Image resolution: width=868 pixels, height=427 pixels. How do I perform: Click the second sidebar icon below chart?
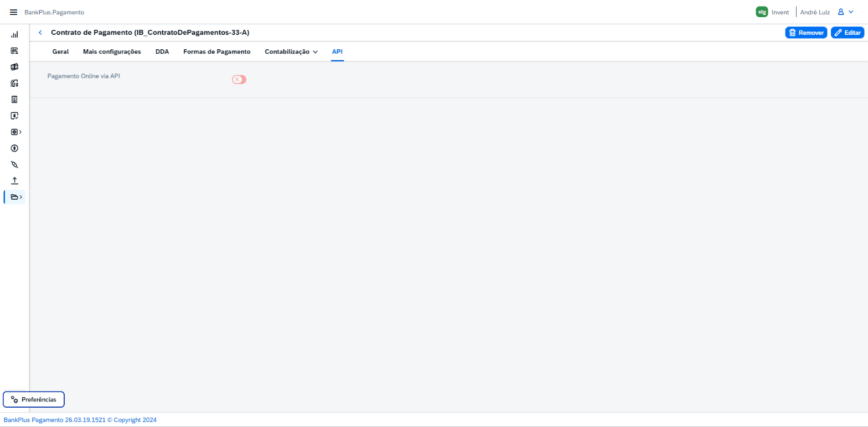[x=14, y=51]
